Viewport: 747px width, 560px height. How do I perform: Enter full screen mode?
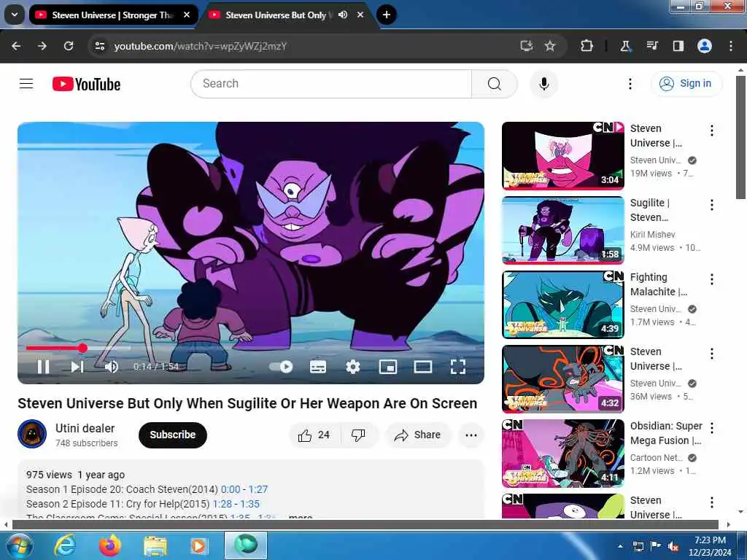coord(458,367)
